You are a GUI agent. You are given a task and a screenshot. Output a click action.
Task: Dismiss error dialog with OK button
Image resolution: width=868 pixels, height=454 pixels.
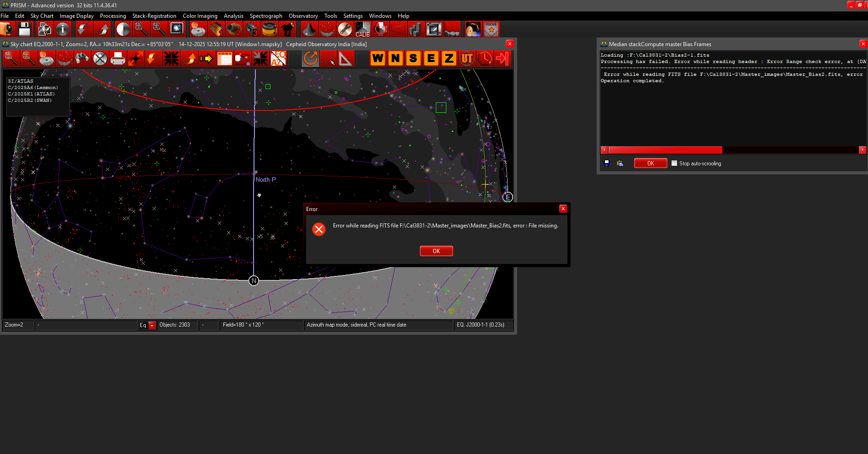pos(436,251)
